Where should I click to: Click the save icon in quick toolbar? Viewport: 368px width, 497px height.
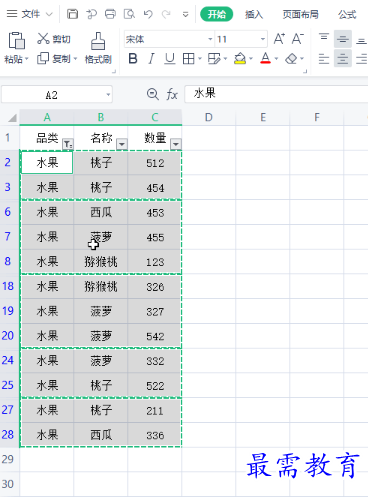click(72, 14)
